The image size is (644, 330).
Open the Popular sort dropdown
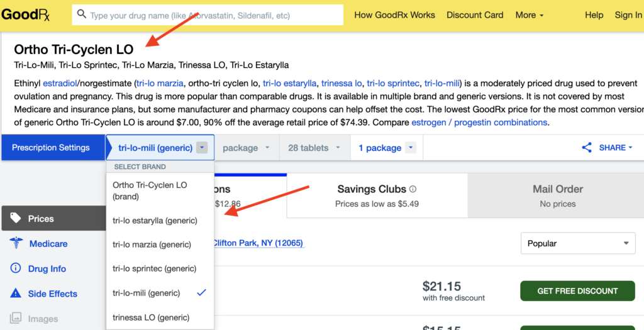coord(578,243)
